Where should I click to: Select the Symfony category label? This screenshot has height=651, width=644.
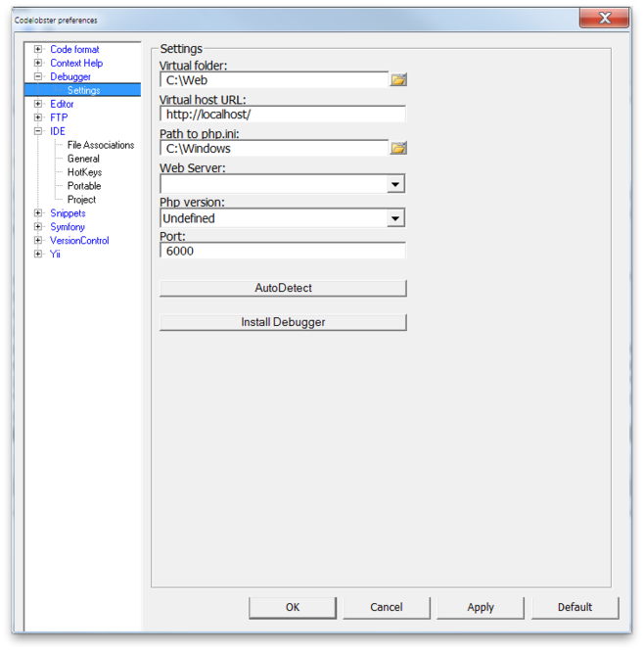[68, 227]
